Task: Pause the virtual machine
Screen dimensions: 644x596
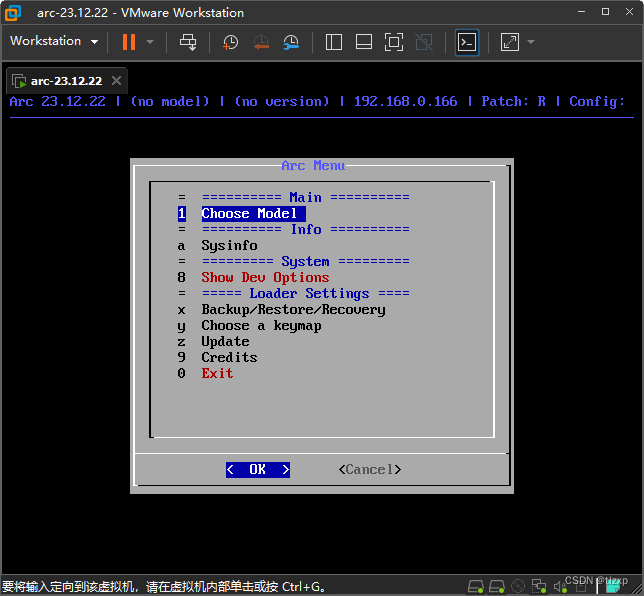Action: pyautogui.click(x=129, y=42)
